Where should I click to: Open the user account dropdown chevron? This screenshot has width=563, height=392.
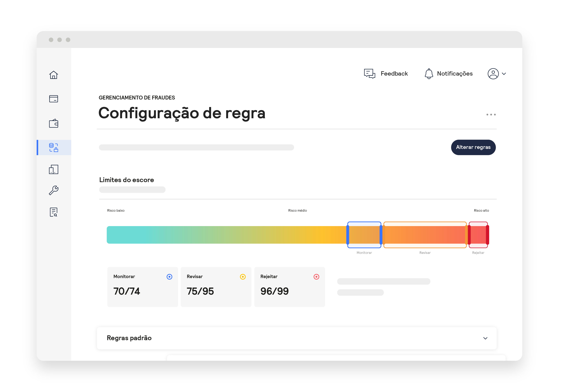point(504,74)
